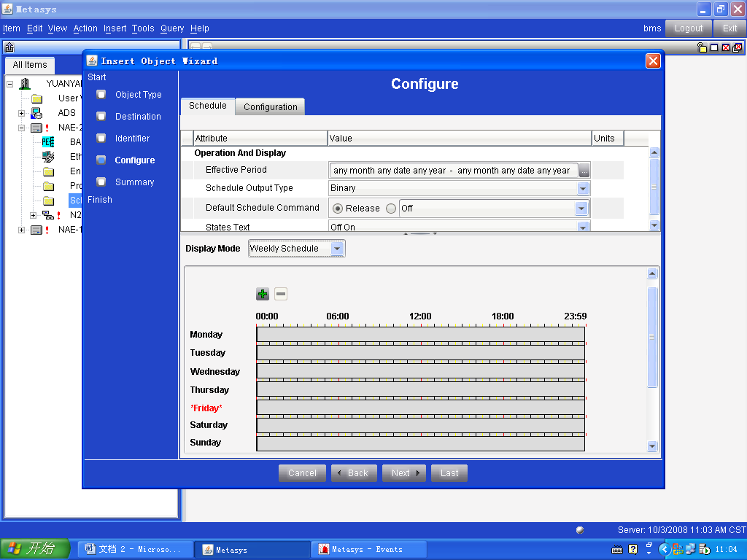Select the ADS computer icon in tree
The width and height of the screenshot is (747, 560).
(36, 113)
